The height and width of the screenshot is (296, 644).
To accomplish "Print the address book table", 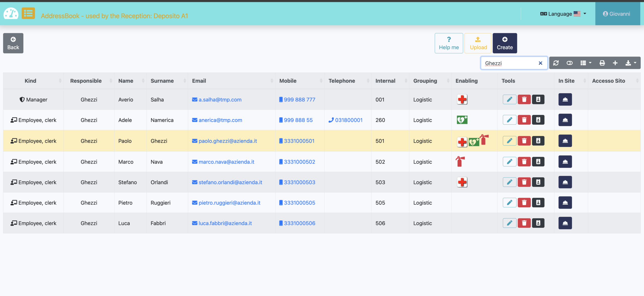I will (602, 63).
